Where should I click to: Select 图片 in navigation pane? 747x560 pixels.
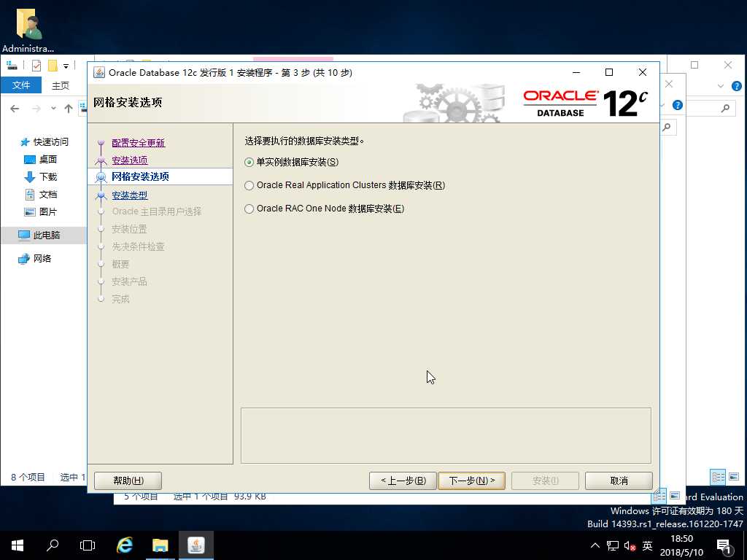point(41,212)
